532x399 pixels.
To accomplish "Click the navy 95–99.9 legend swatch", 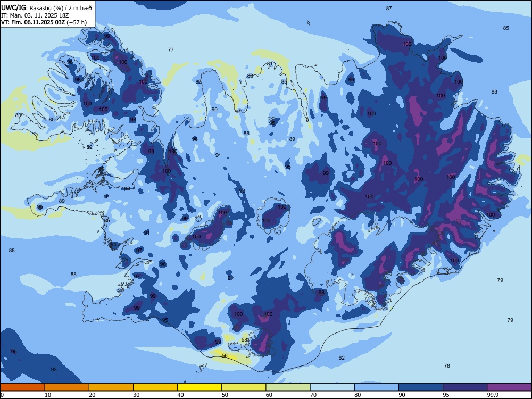I will 465,387.
